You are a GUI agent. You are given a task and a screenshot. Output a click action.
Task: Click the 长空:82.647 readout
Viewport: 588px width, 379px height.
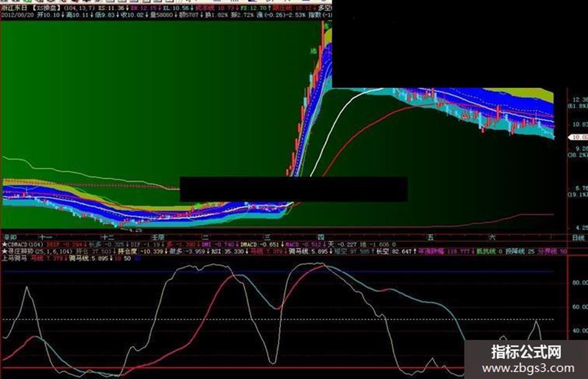tap(393, 251)
